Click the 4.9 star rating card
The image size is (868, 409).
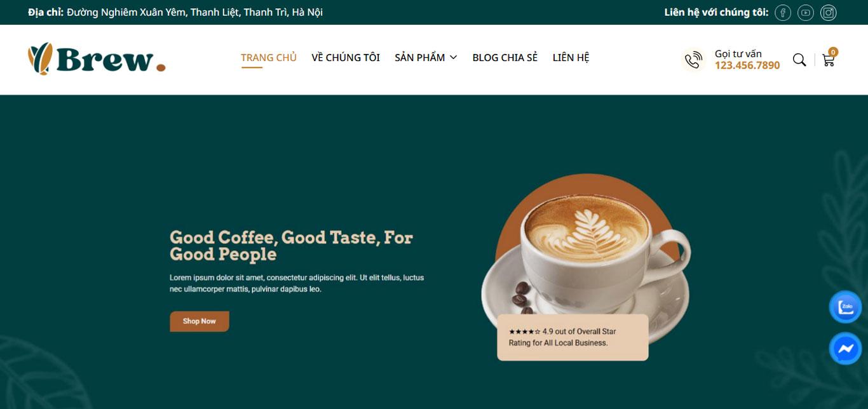573,337
